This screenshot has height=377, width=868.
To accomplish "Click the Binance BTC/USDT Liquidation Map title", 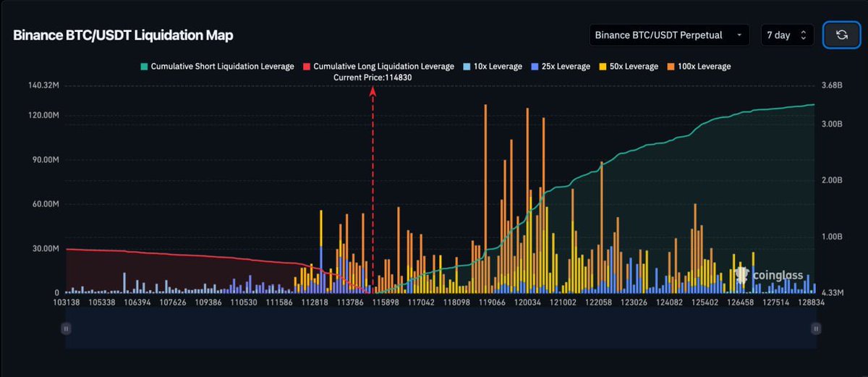I will pyautogui.click(x=123, y=35).
